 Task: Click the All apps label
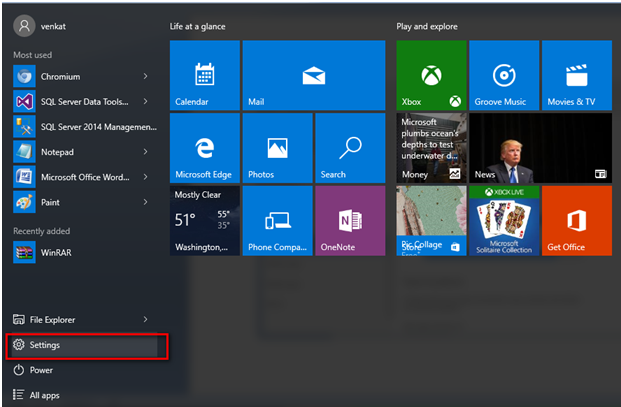[44, 395]
